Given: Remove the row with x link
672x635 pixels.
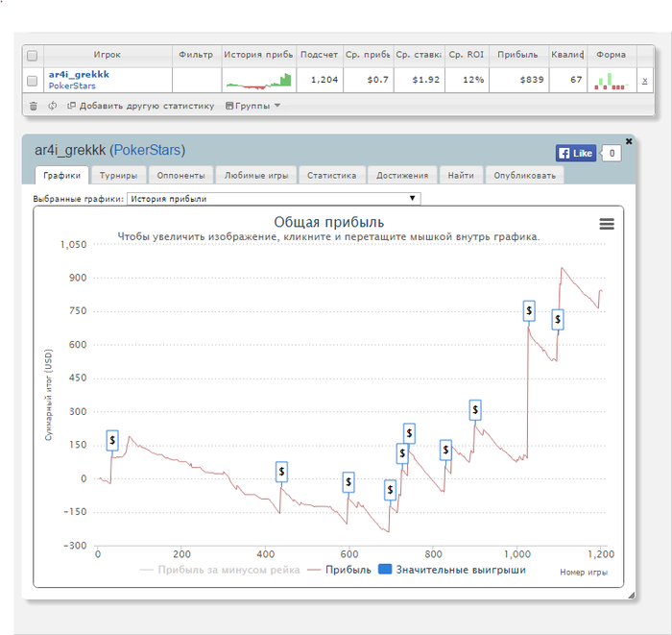Looking at the screenshot, I should point(644,80).
